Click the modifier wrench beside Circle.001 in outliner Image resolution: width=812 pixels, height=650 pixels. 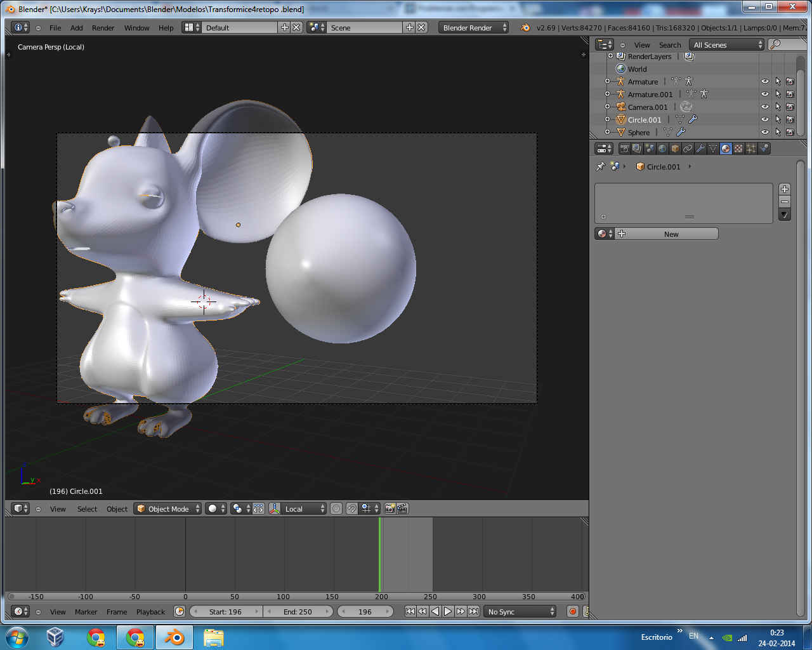[x=693, y=119]
